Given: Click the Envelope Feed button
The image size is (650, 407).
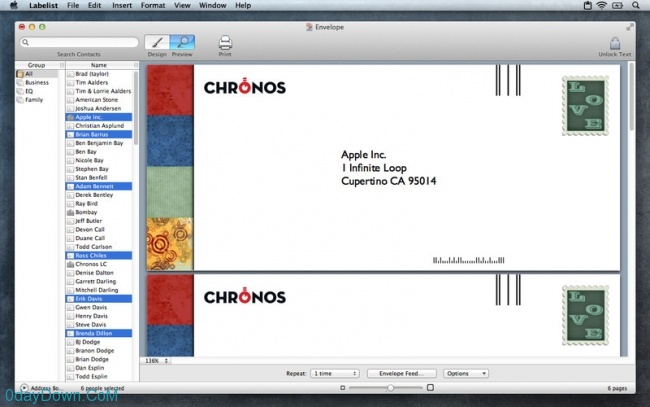Looking at the screenshot, I should (401, 373).
